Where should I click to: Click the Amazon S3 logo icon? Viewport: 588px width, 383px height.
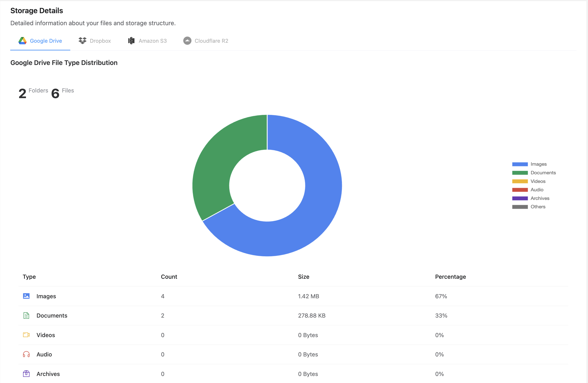pos(131,41)
